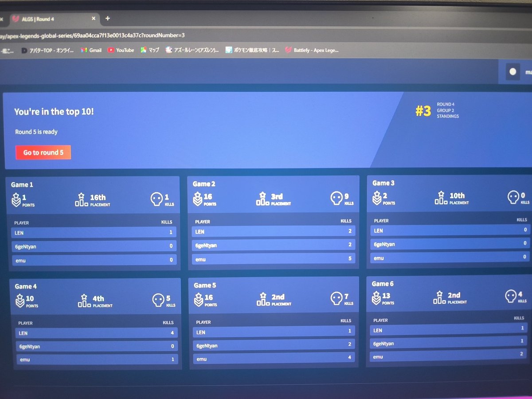532x399 pixels.
Task: Select the 6geNtyan row in Game 3
Action: coord(450,244)
